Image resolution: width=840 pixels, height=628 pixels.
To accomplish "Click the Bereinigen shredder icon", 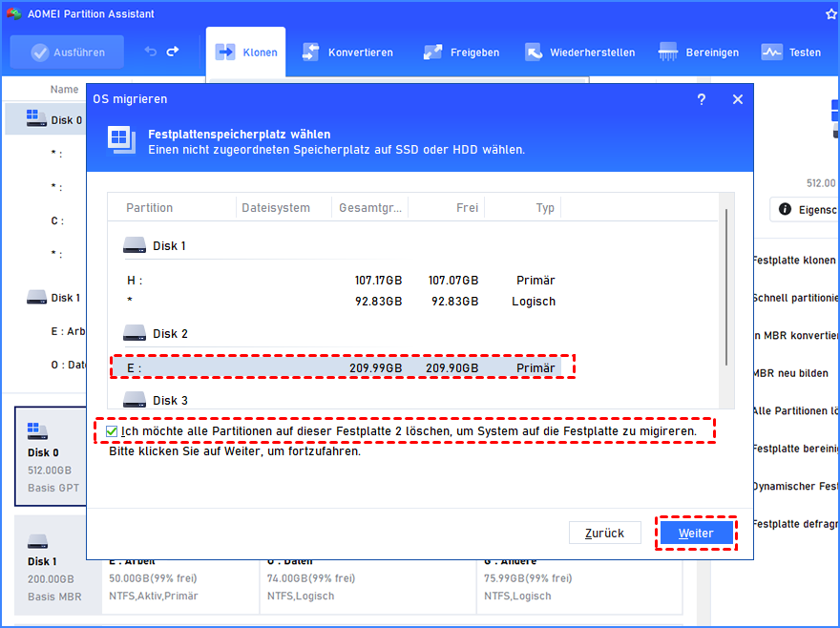I will point(668,52).
